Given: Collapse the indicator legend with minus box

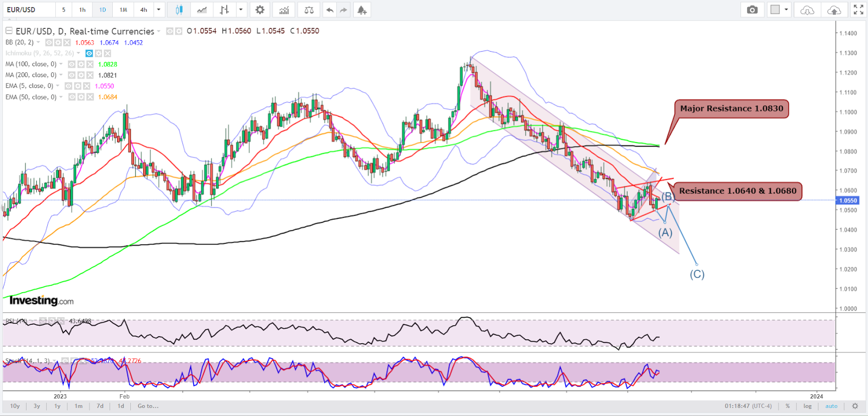Looking at the screenshot, I should pyautogui.click(x=9, y=31).
